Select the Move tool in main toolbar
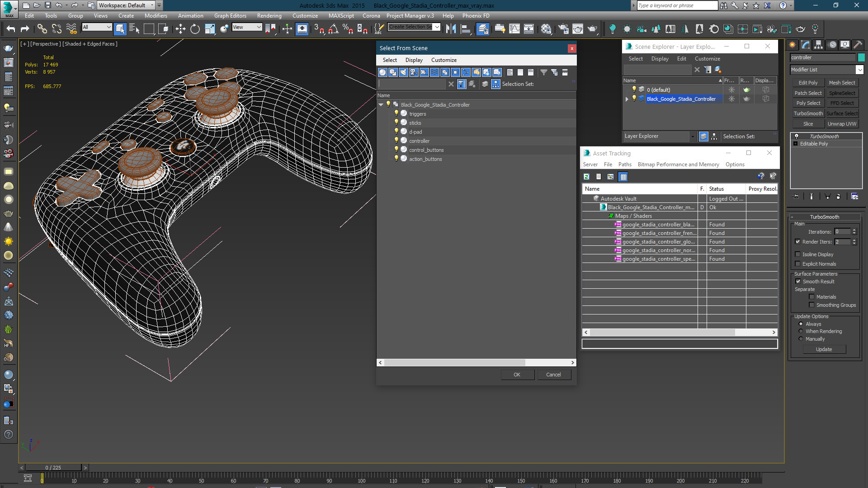The width and height of the screenshot is (868, 488). (180, 29)
